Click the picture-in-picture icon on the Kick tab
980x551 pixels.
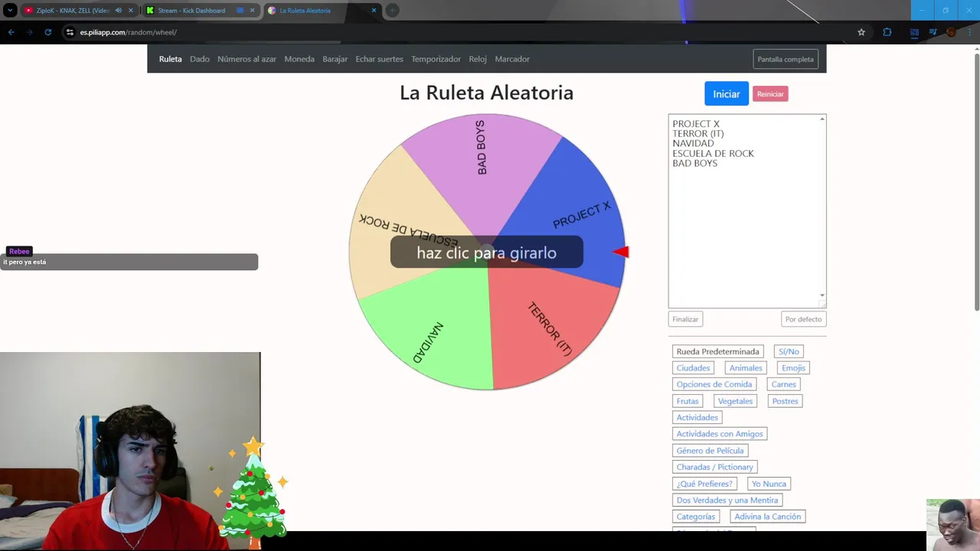click(x=240, y=11)
